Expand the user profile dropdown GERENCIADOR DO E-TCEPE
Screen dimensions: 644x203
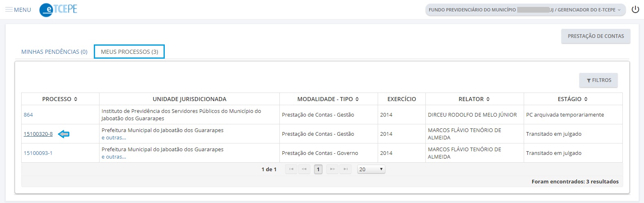(x=525, y=10)
